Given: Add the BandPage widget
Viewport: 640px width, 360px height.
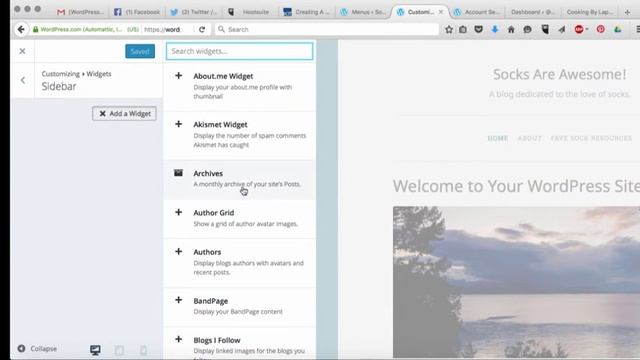Looking at the screenshot, I should [x=178, y=300].
